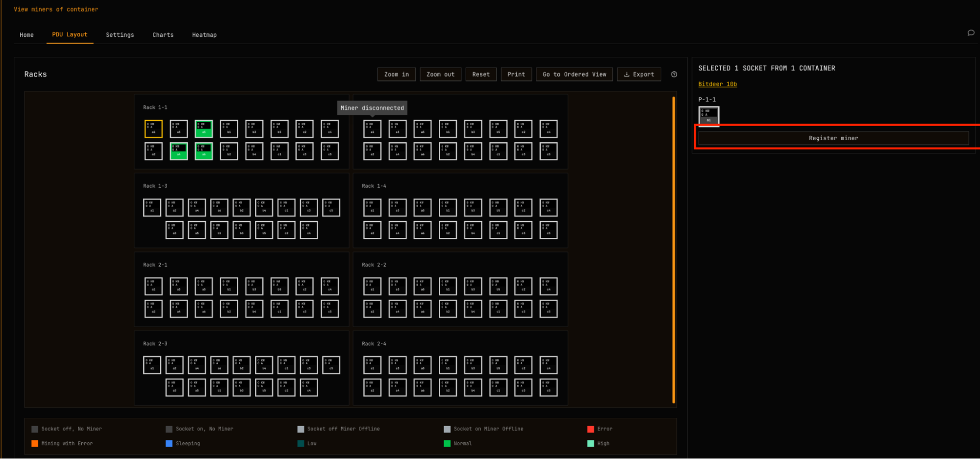Click the Register miner button
This screenshot has width=980, height=459.
click(x=833, y=138)
